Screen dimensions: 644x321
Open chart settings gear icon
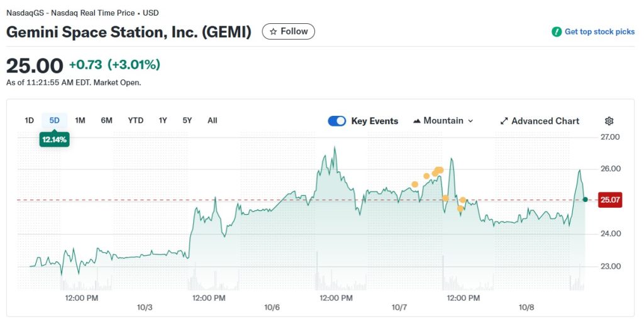click(x=609, y=121)
